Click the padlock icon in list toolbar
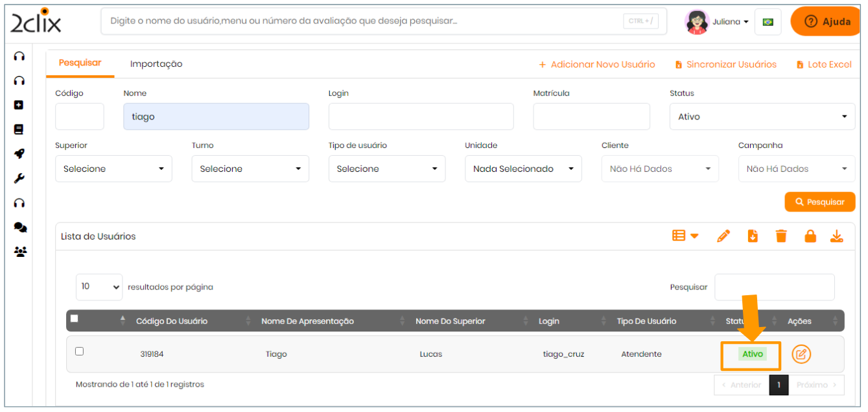The image size is (868, 412). click(810, 236)
